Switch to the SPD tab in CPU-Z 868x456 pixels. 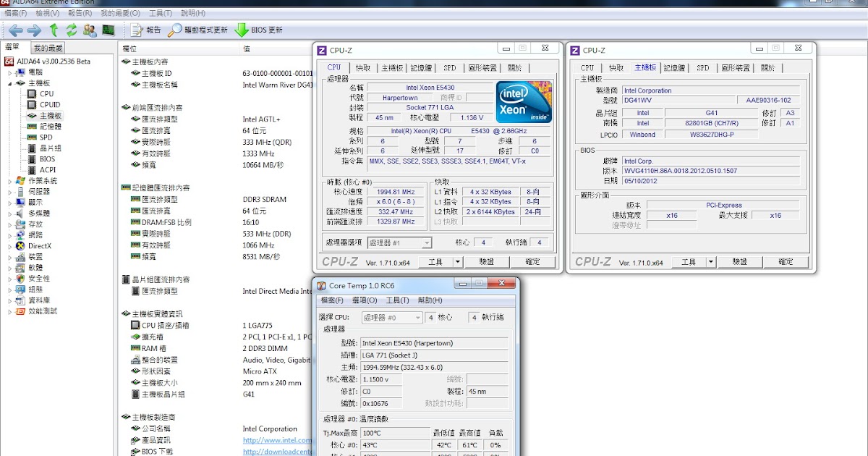click(450, 66)
